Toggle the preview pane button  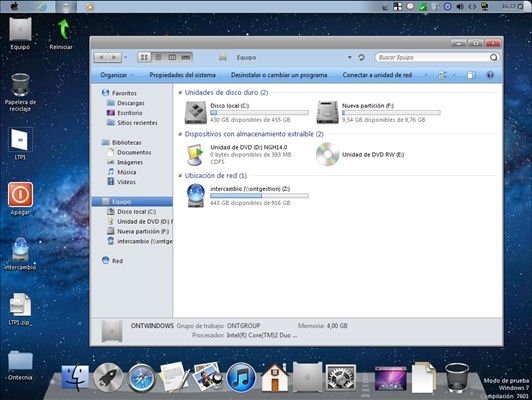[471, 75]
